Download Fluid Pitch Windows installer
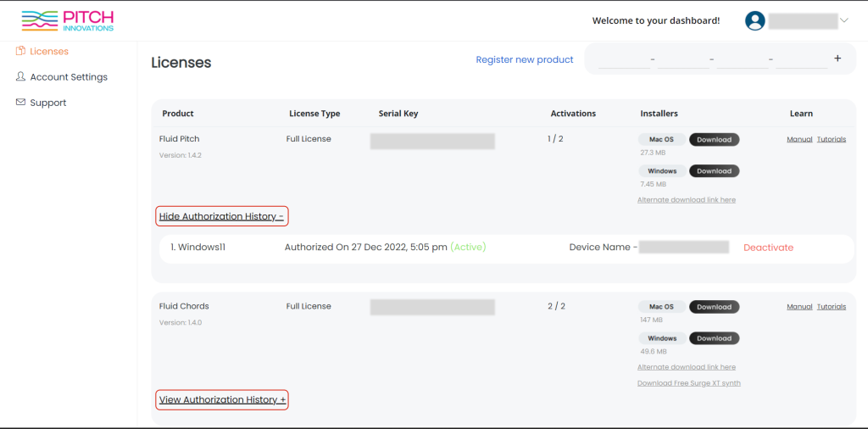Screen dimensions: 868x429 [714, 171]
